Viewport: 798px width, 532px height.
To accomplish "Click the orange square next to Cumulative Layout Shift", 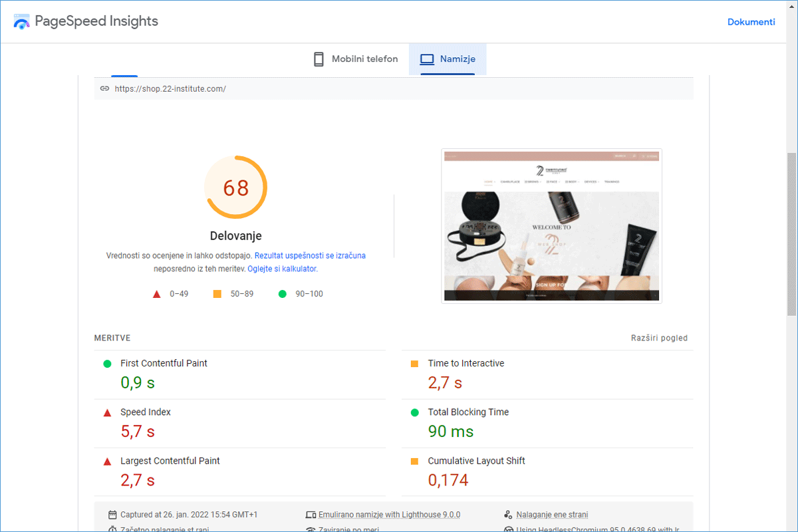I will [x=414, y=462].
